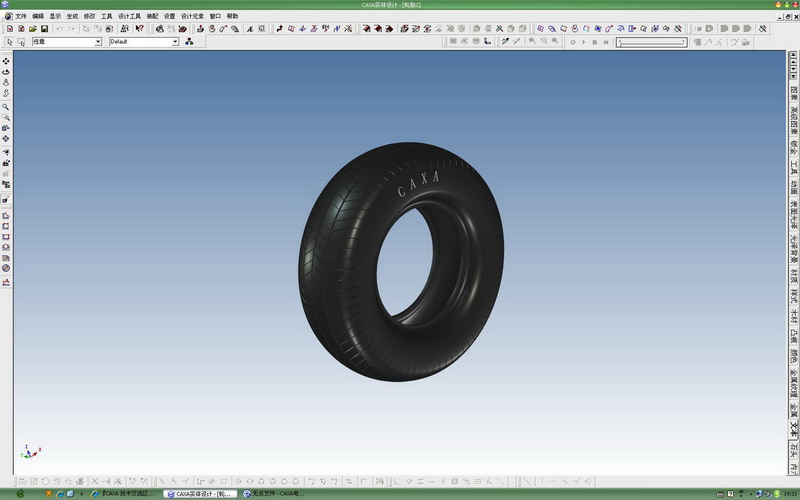800x500 pixels.
Task: Click the phone handset icon in toolbar
Action: click(x=488, y=42)
